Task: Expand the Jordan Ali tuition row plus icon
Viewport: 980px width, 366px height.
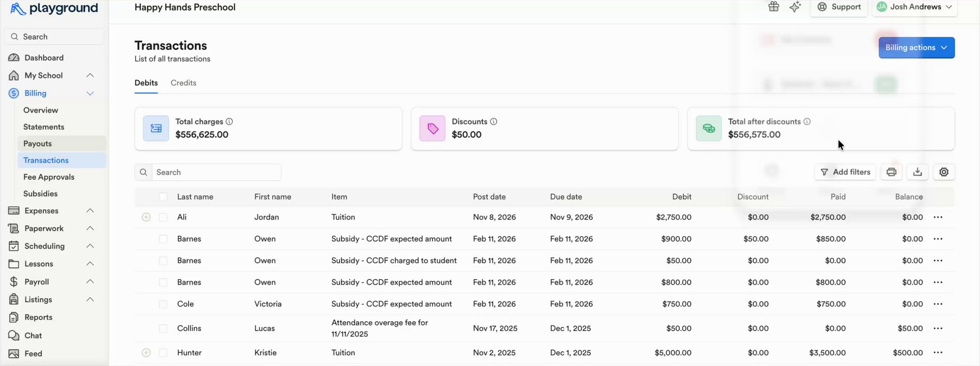Action: pos(146,217)
